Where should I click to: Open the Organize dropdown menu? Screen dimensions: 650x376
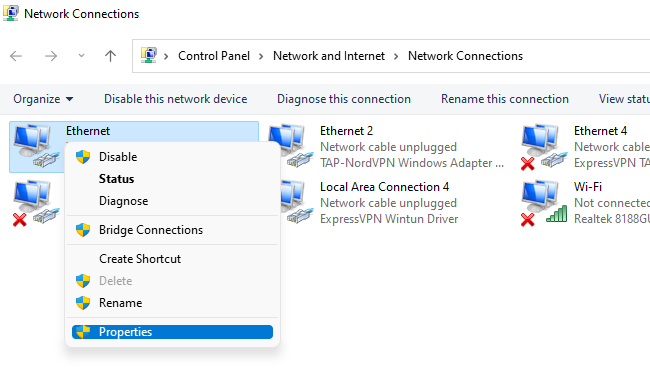tap(43, 99)
